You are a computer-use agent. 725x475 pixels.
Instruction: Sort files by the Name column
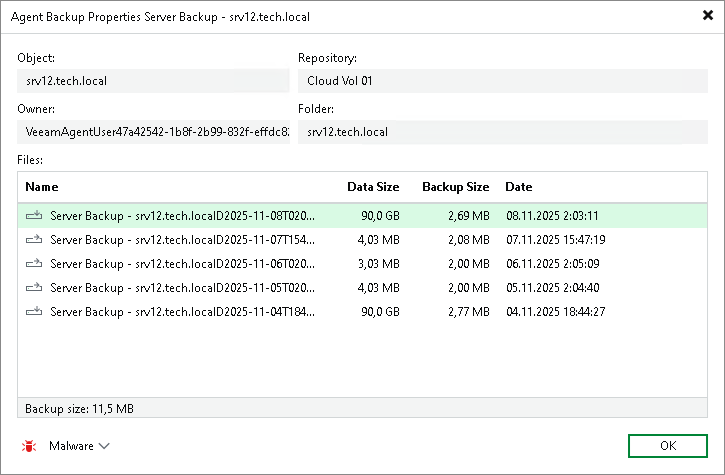click(42, 187)
